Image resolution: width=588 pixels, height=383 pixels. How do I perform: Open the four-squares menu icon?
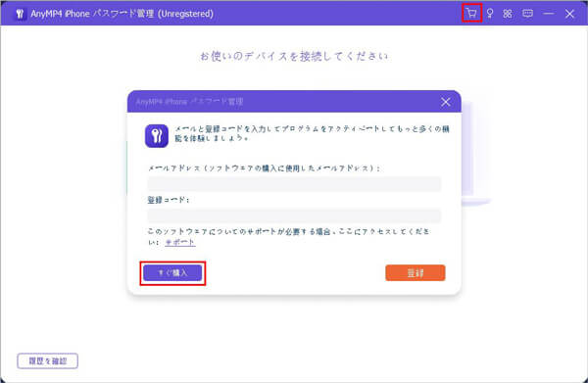point(508,14)
